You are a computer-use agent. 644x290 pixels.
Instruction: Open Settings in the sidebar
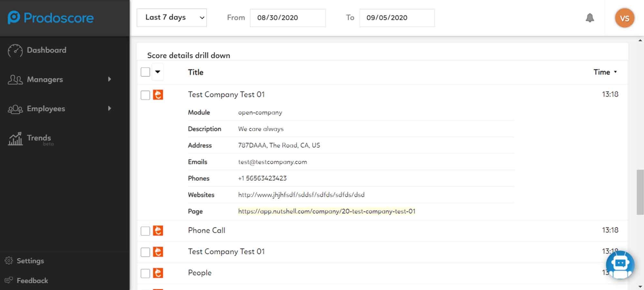[30, 261]
